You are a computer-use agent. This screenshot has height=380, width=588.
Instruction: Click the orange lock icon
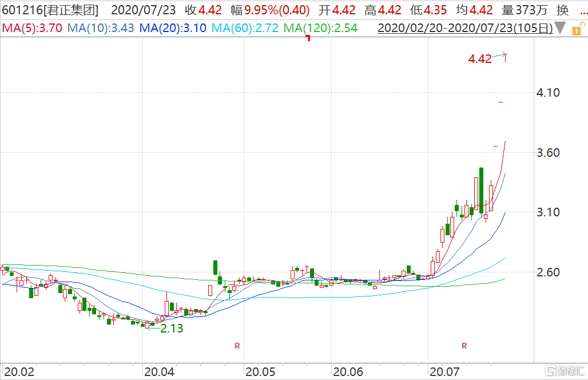(x=578, y=29)
